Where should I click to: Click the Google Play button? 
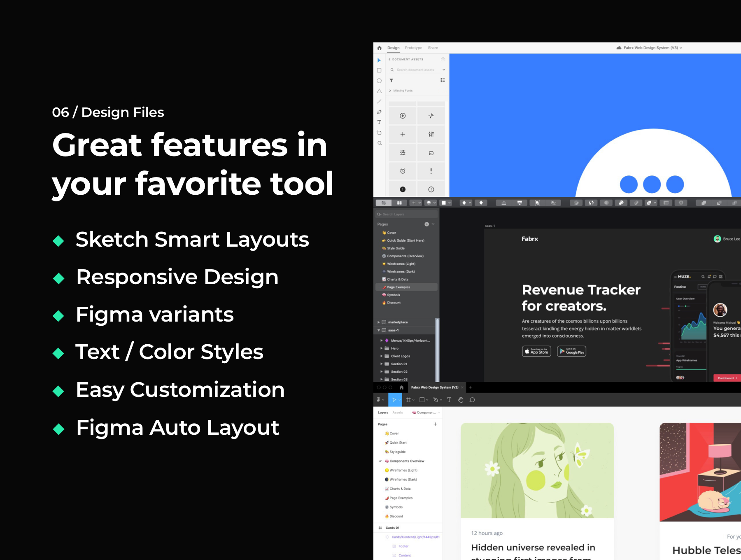tap(571, 351)
